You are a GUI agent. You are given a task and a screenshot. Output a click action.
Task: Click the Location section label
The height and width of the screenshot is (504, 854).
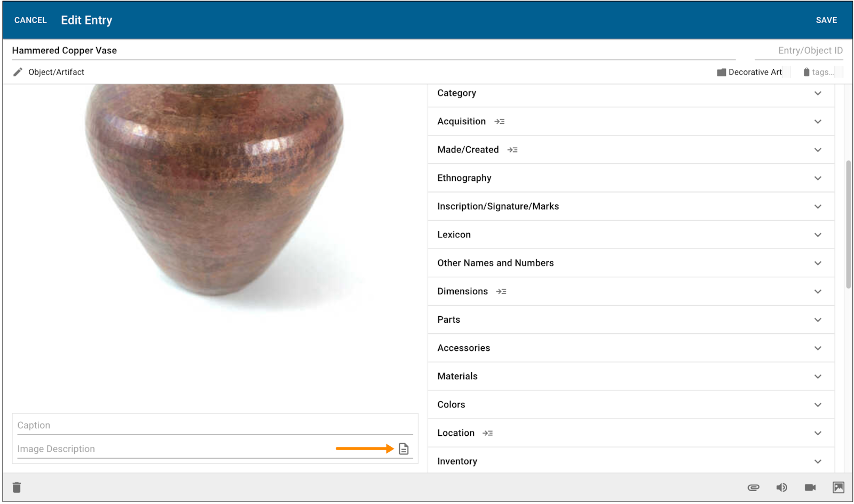click(x=455, y=433)
